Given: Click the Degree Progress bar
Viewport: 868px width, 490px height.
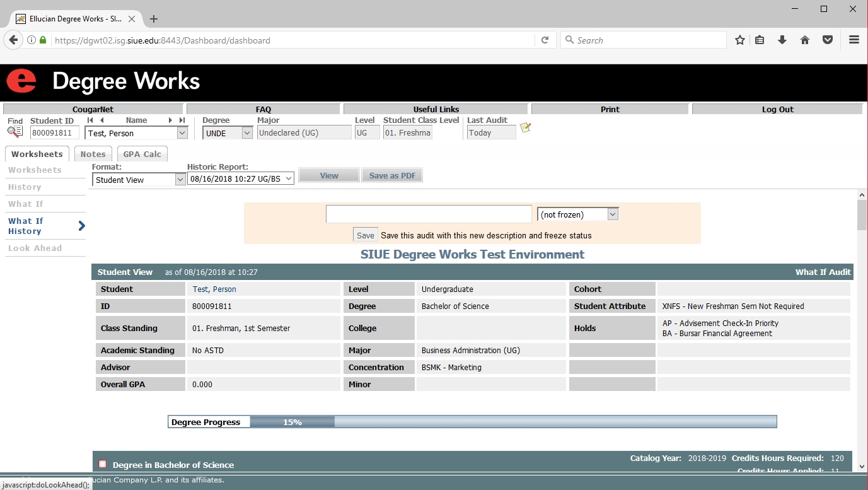Looking at the screenshot, I should coord(472,422).
